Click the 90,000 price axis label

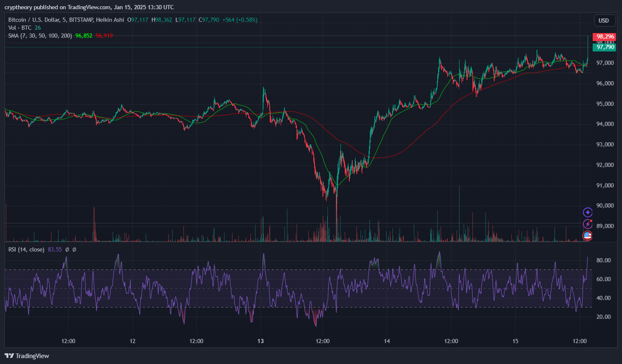click(605, 205)
